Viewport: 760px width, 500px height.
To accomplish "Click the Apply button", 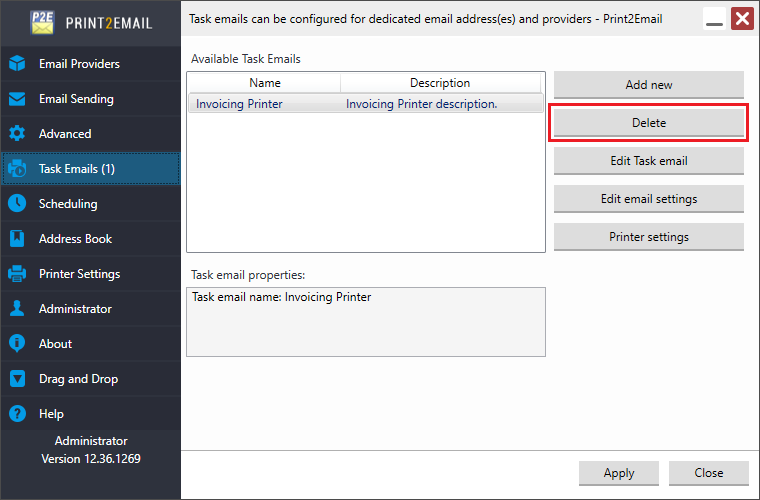I will pos(619,473).
